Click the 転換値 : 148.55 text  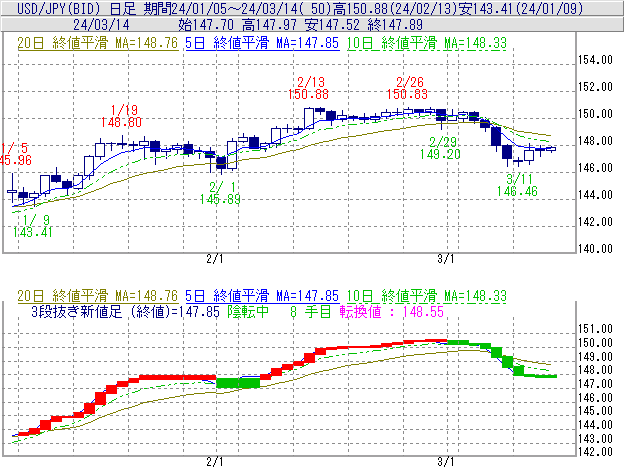(392, 311)
